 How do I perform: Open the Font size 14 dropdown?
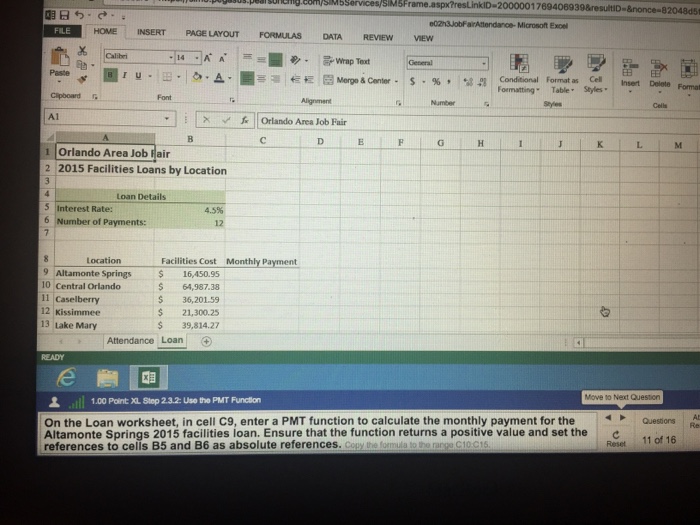pyautogui.click(x=197, y=58)
